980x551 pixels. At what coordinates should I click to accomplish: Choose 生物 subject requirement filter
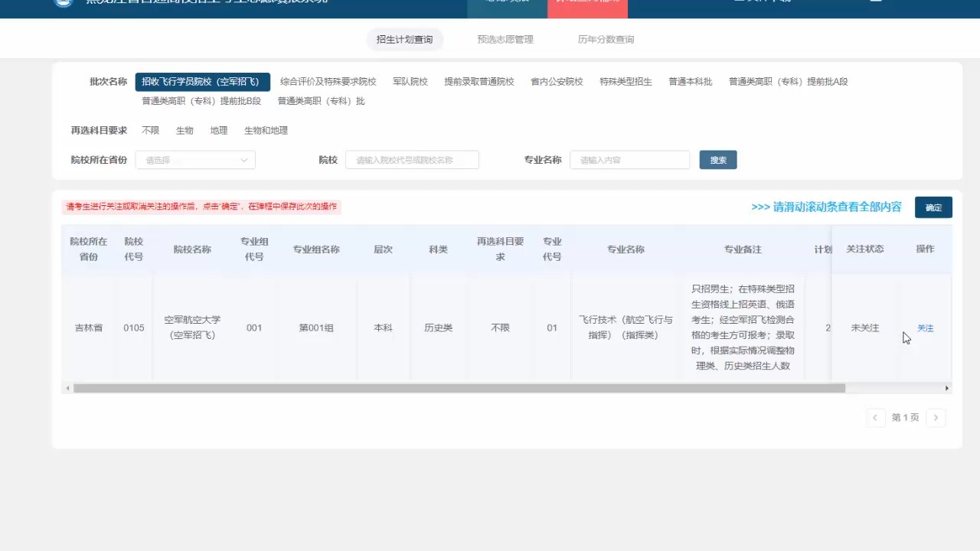(x=185, y=131)
